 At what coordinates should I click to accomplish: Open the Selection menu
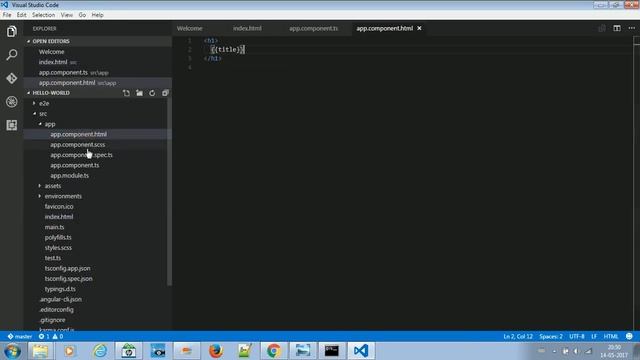(44, 15)
